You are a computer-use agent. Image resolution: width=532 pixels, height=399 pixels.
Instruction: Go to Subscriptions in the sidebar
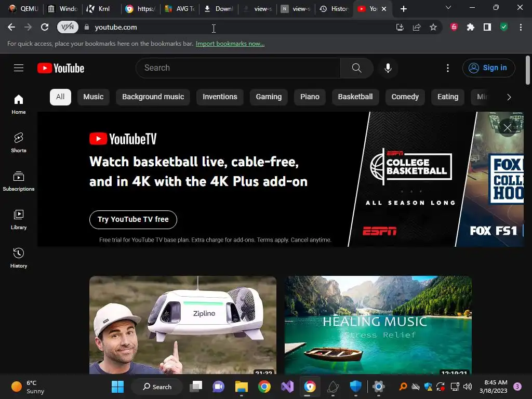(x=19, y=181)
